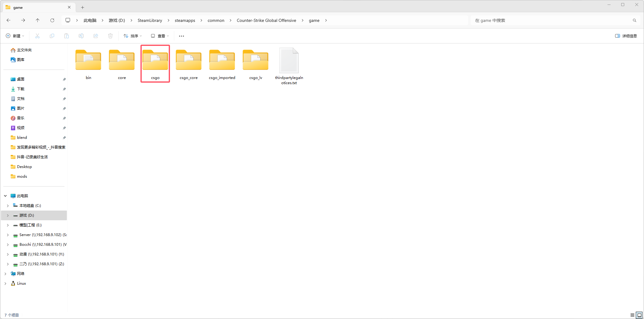The width and height of the screenshot is (644, 319).
Task: Click the 在 game 中搜索 search box
Action: [550, 20]
